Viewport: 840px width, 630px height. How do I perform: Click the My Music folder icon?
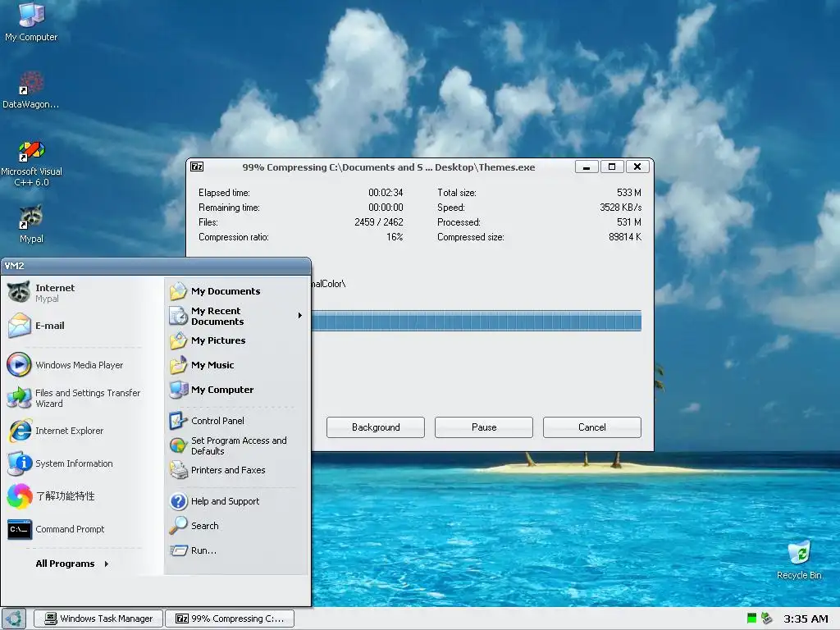[x=178, y=365]
